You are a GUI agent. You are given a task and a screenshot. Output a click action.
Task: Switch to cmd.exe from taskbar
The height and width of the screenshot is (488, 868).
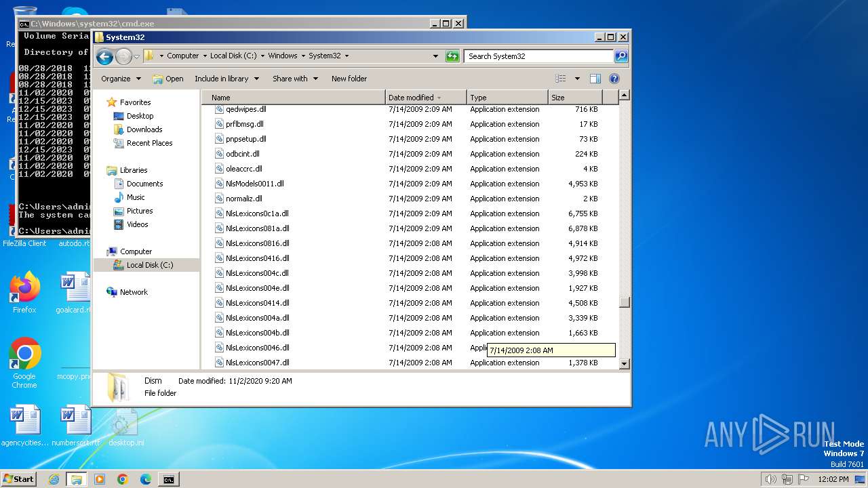(x=169, y=479)
